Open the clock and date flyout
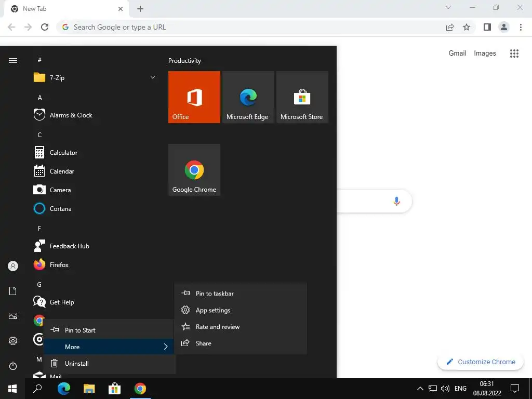 coord(487,389)
